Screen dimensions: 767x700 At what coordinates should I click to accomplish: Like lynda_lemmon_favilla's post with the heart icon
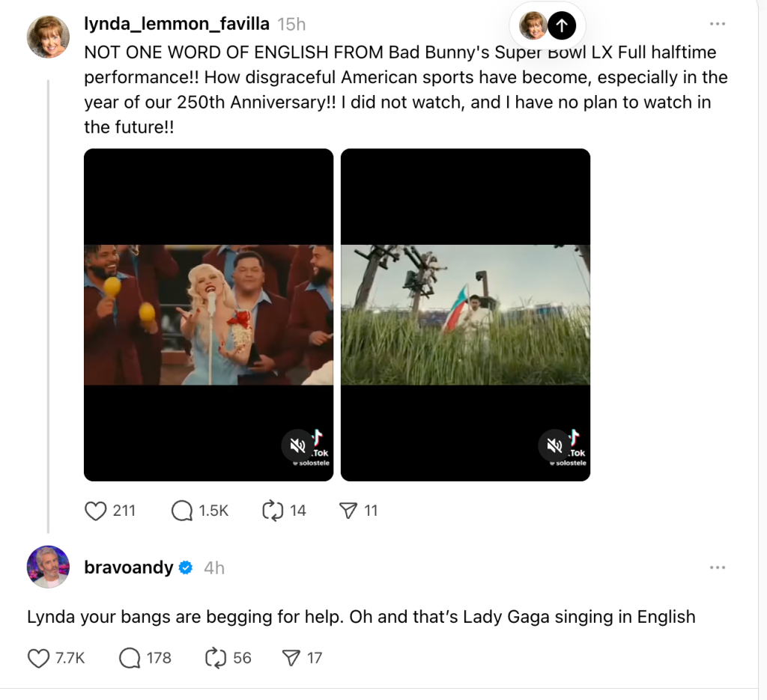pos(96,511)
